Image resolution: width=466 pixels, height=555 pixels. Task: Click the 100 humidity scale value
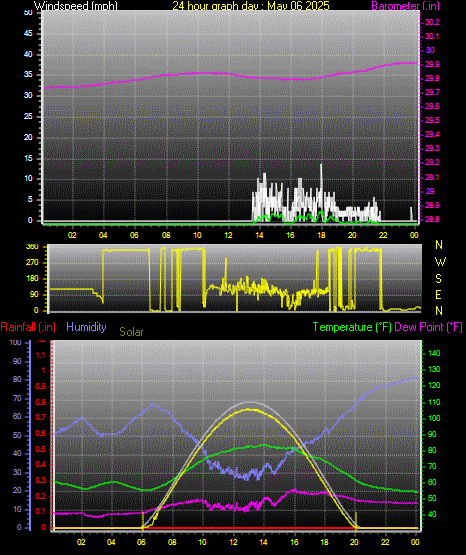tap(15, 342)
